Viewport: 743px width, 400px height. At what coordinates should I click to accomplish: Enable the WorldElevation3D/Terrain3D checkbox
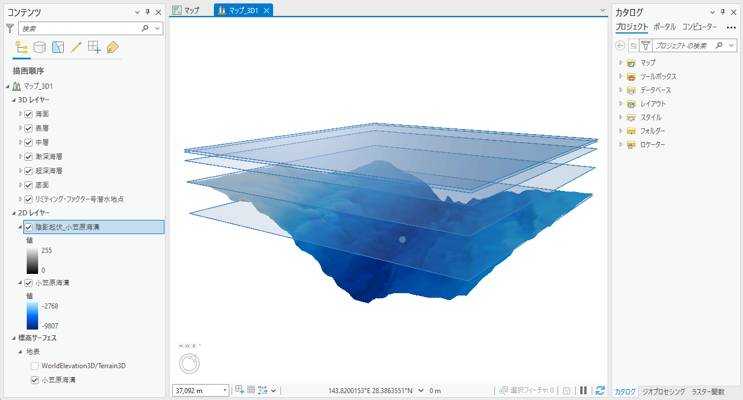pos(35,366)
